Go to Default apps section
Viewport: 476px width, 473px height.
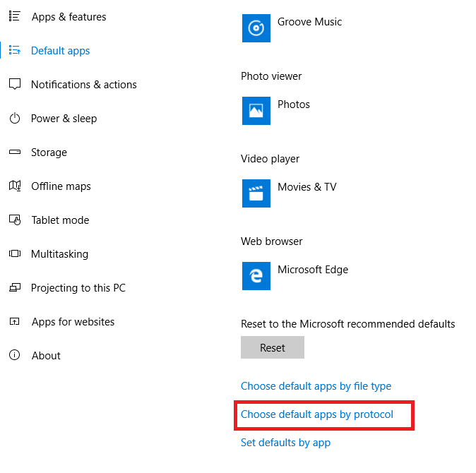(60, 51)
